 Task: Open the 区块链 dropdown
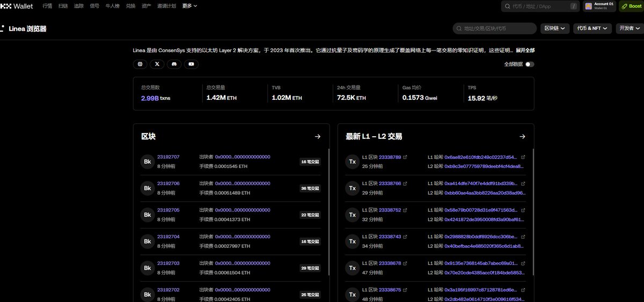coord(555,28)
